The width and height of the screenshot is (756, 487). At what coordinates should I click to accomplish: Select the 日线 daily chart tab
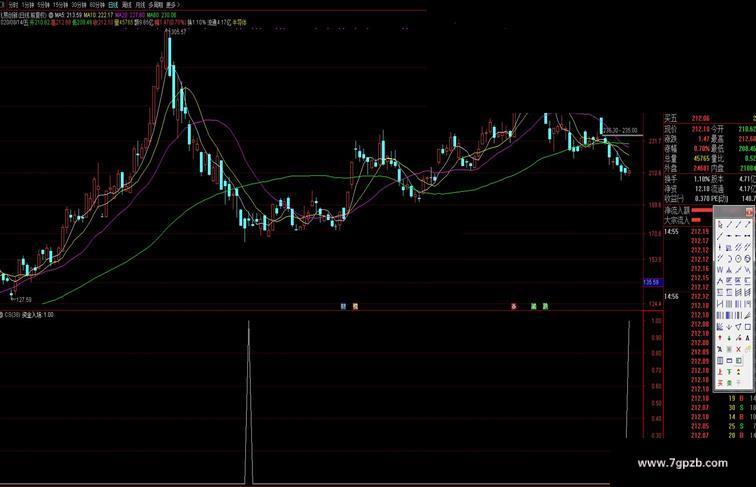pyautogui.click(x=113, y=4)
